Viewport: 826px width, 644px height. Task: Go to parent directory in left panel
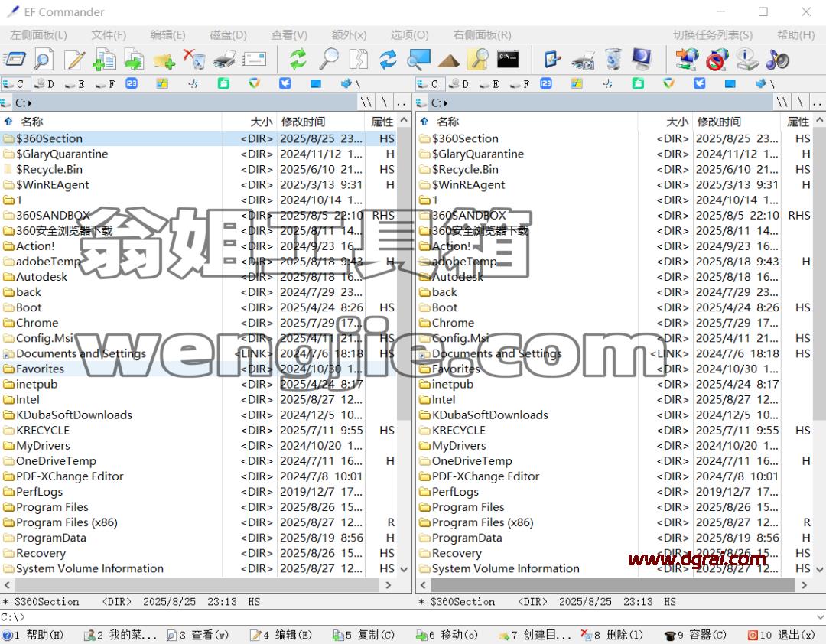tap(402, 102)
